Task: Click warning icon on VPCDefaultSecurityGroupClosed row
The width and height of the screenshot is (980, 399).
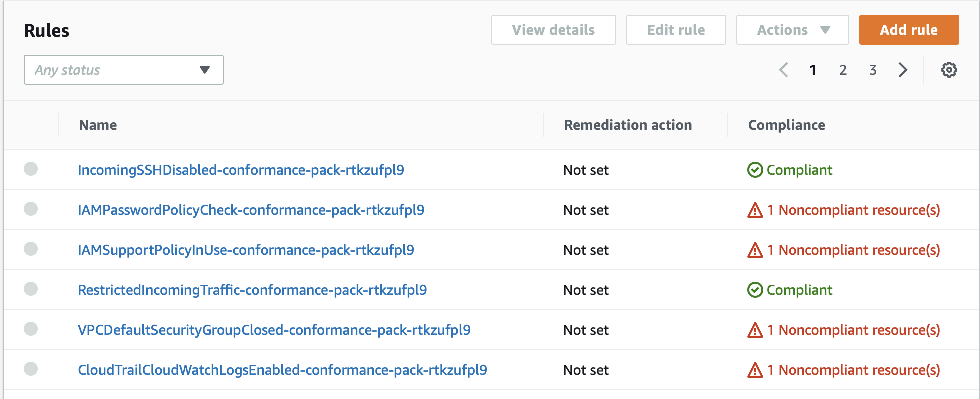Action: pos(755,330)
